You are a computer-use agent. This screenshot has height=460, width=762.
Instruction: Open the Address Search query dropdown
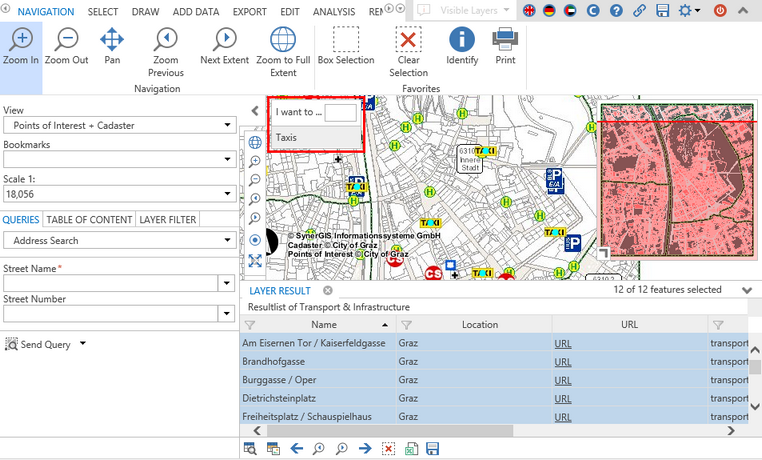[120, 240]
